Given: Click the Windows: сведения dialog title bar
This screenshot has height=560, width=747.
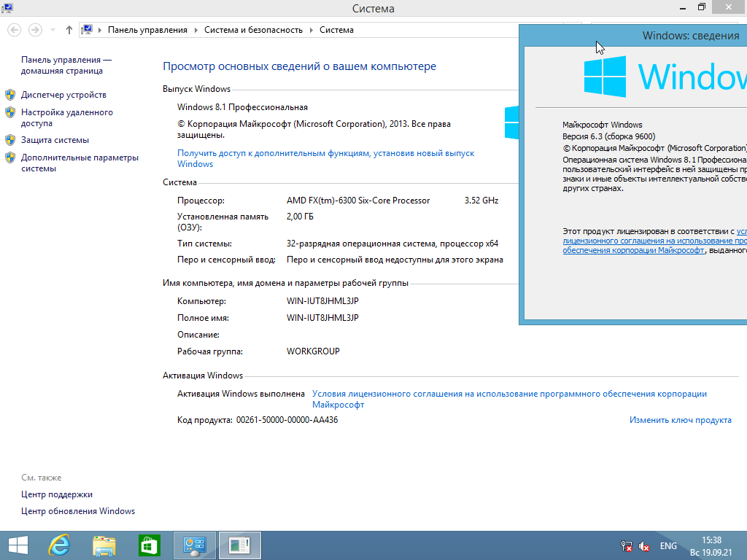Looking at the screenshot, I should pyautogui.click(x=634, y=36).
